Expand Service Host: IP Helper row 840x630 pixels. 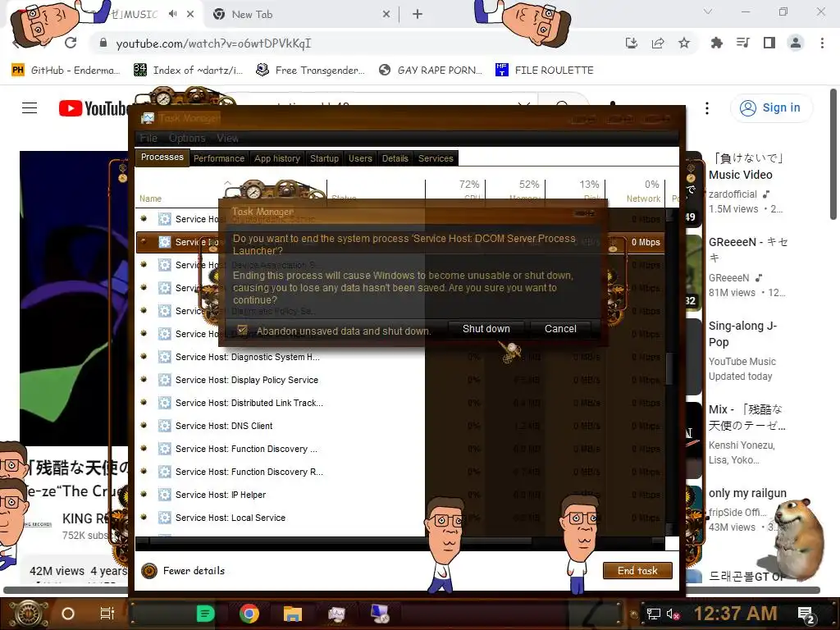(x=144, y=495)
